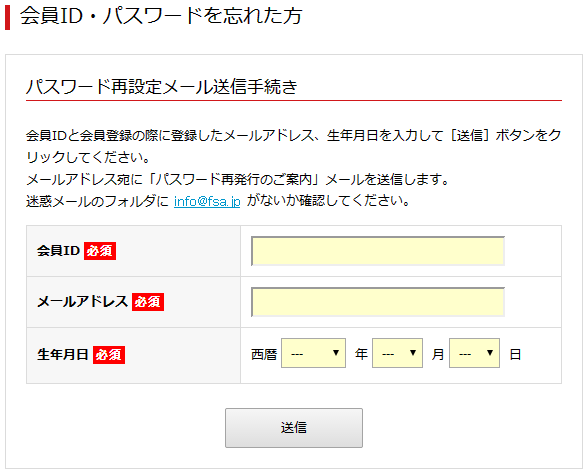Click the 必須 badge beside 会員ID
The height and width of the screenshot is (474, 588).
click(x=100, y=251)
